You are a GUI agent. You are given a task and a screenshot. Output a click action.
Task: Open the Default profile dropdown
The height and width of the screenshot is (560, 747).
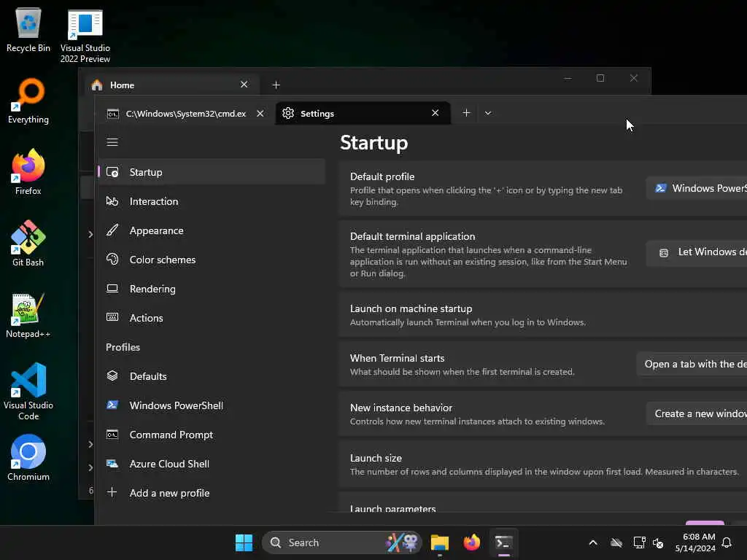point(697,188)
